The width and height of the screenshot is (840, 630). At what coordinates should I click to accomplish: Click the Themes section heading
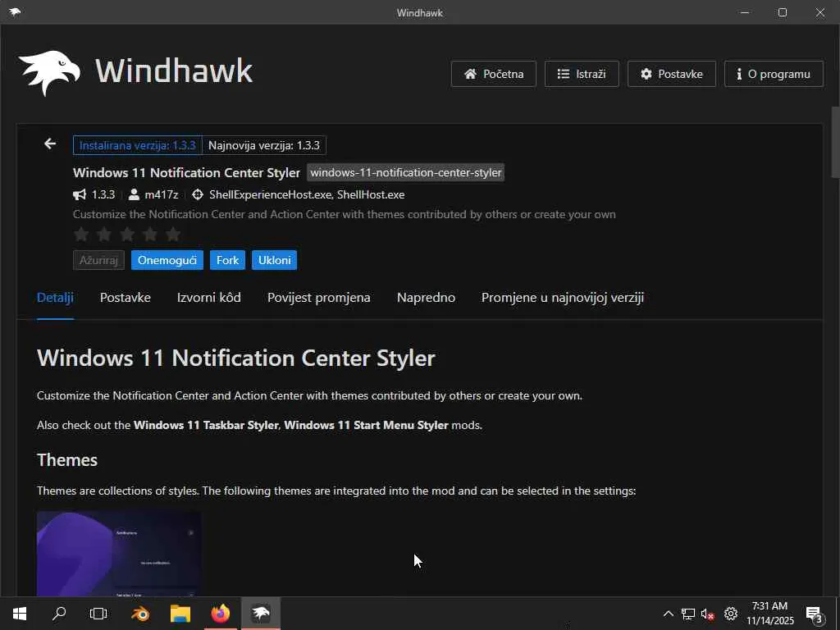coord(67,459)
